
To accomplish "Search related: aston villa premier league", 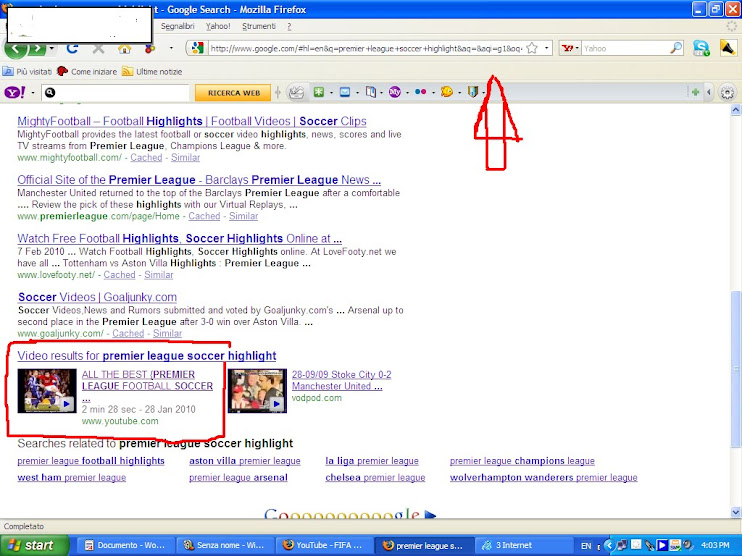I will 245,461.
